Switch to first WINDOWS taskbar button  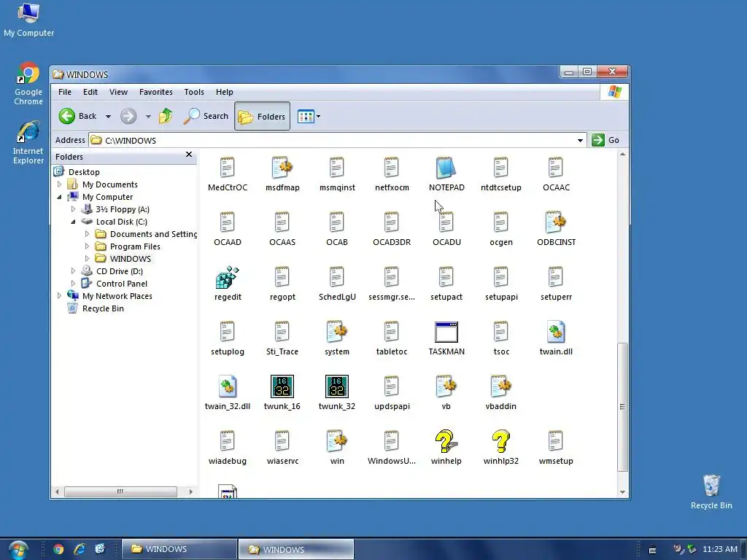[x=179, y=549]
